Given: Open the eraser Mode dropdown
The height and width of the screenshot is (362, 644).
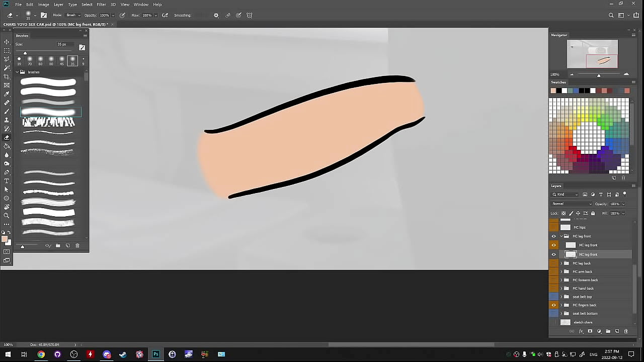Looking at the screenshot, I should 72,16.
